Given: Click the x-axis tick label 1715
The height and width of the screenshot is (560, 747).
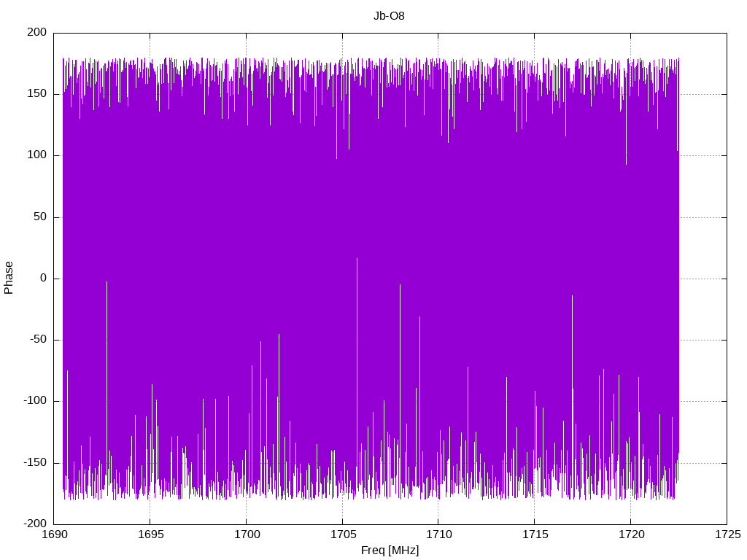Looking at the screenshot, I should point(535,534).
